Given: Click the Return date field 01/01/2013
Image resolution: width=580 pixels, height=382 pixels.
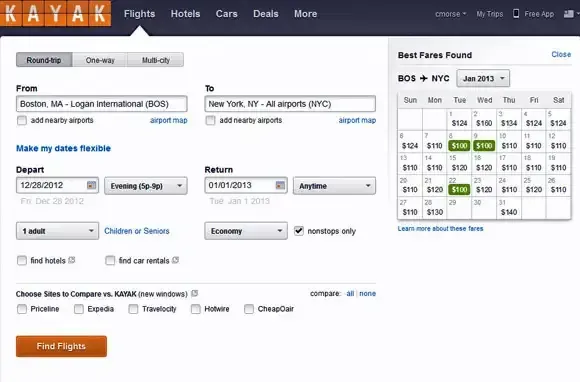Looking at the screenshot, I should (246, 186).
